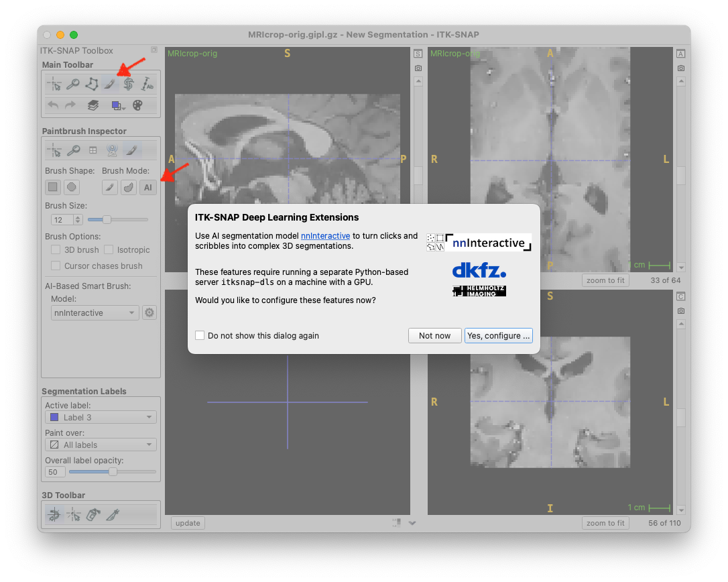Enable Cursor chases brush checkbox
Screen dimensions: 728x582
coord(56,266)
